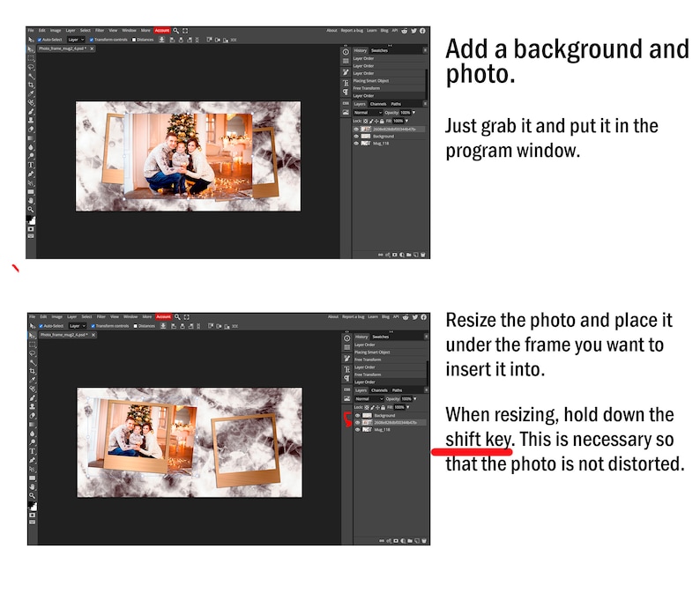The height and width of the screenshot is (593, 700).
Task: Select the Hand tool in the upper screenshot
Action: coord(31,201)
